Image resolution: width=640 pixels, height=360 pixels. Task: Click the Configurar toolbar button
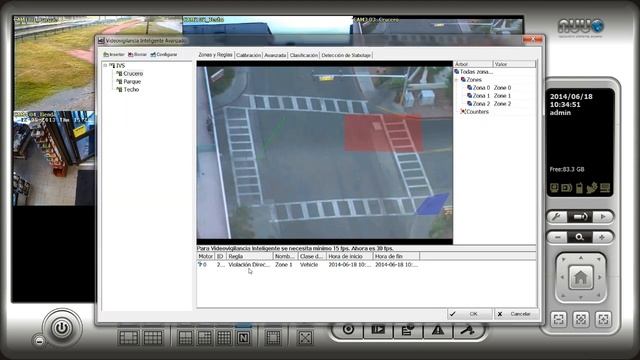164,54
